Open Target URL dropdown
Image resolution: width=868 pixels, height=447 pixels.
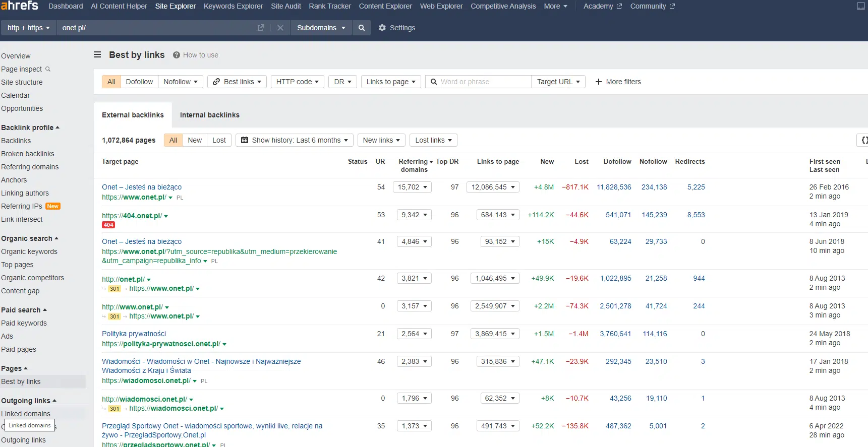pyautogui.click(x=558, y=82)
